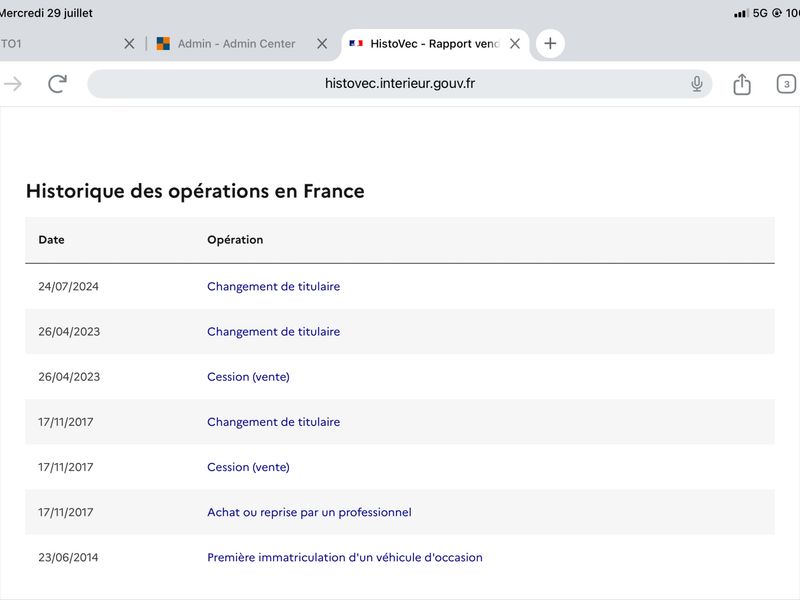
Task: Select the HistoVec - Rapport tab
Action: tap(435, 44)
